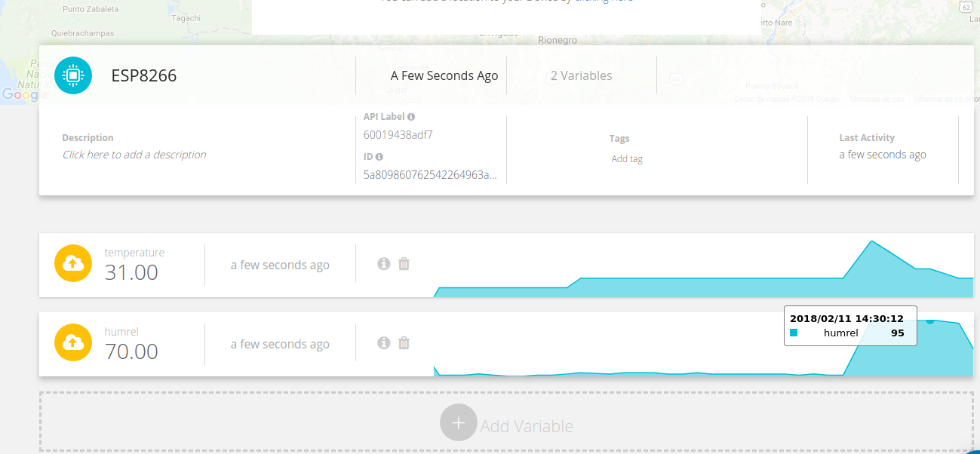
Task: Click the Last Activity timestamp value
Action: click(883, 155)
